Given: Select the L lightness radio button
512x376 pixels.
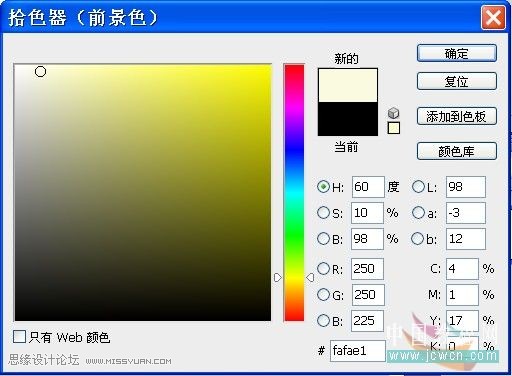Looking at the screenshot, I should click(418, 187).
